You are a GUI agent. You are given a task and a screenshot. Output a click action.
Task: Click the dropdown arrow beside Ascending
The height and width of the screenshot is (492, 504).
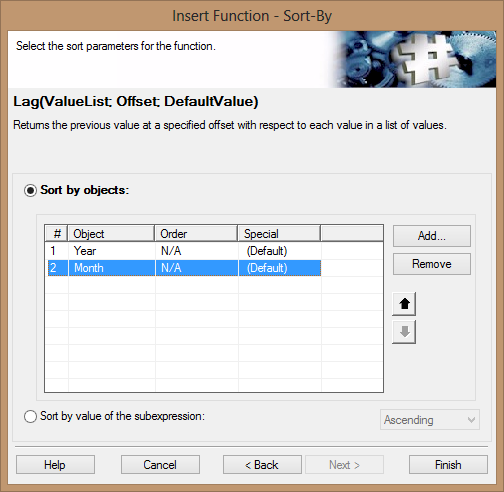(x=471, y=420)
